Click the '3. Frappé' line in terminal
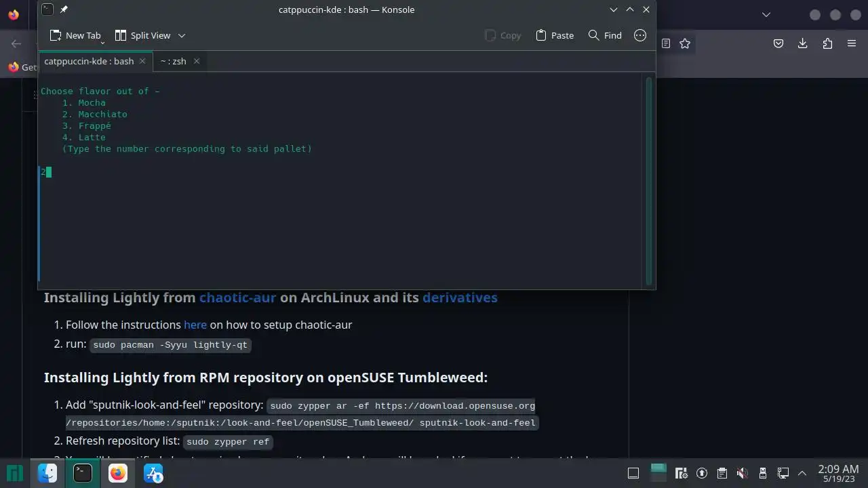The width and height of the screenshot is (868, 488). (87, 125)
